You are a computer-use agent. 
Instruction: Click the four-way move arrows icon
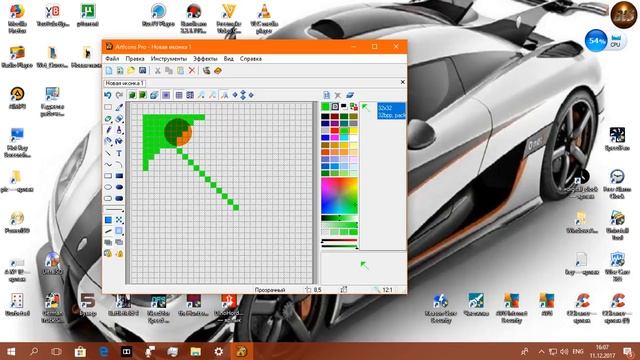coord(243,95)
